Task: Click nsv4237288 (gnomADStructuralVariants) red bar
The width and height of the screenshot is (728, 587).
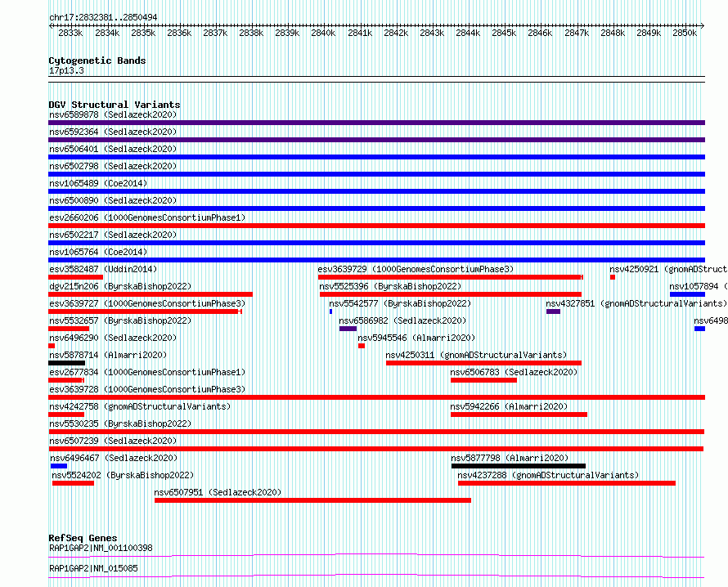Action: click(x=566, y=483)
